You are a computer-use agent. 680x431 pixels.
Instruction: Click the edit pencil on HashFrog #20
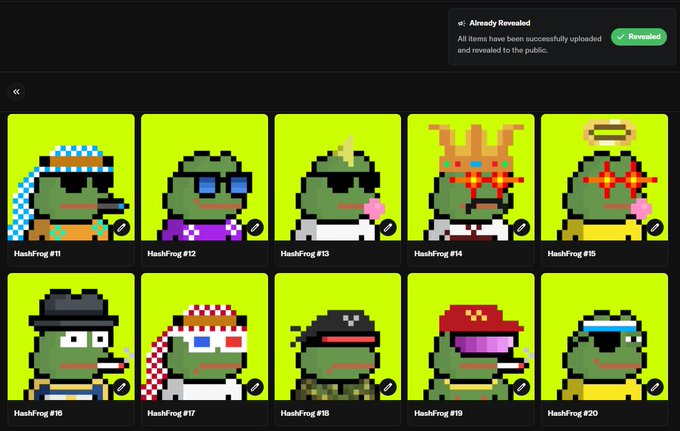click(655, 387)
